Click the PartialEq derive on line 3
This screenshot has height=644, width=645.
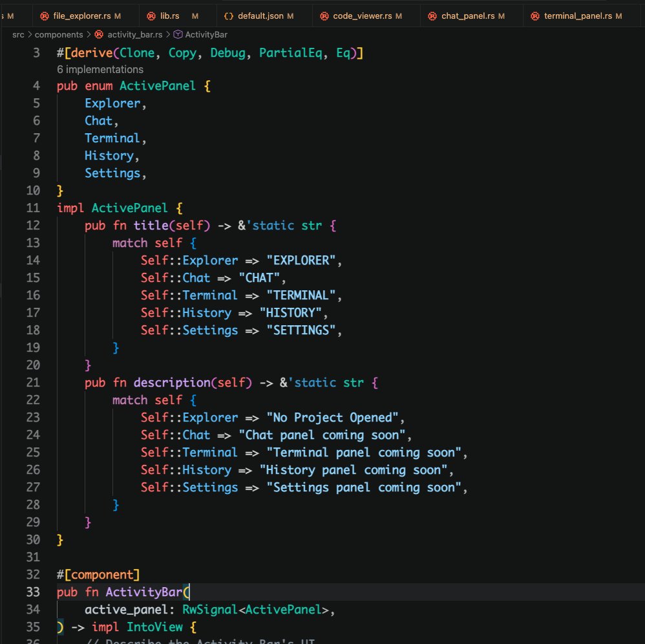point(290,52)
